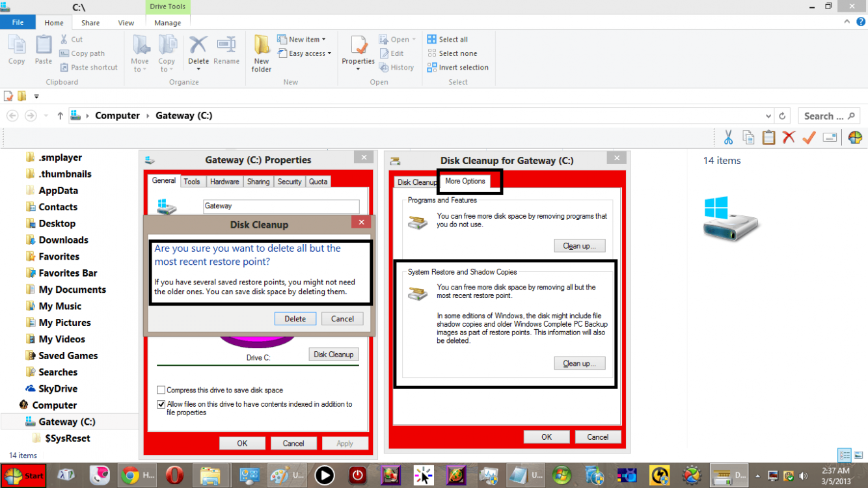Click the Copy path ribbon command
The image size is (868, 488).
click(x=82, y=53)
